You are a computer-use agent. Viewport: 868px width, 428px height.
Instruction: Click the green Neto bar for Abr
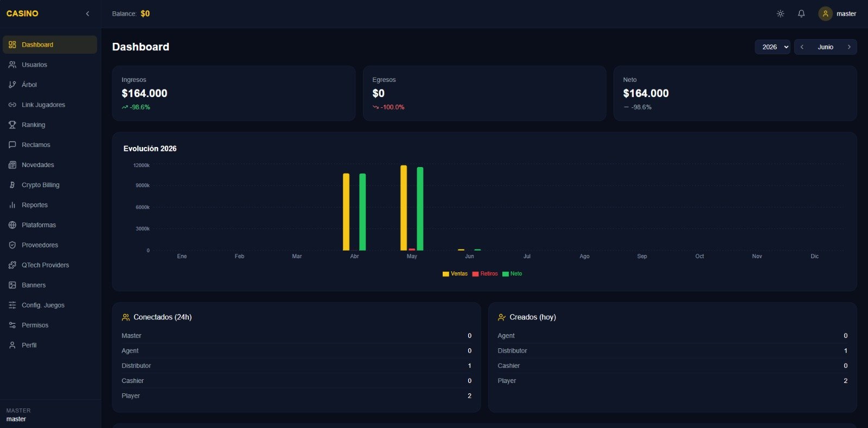tap(362, 212)
